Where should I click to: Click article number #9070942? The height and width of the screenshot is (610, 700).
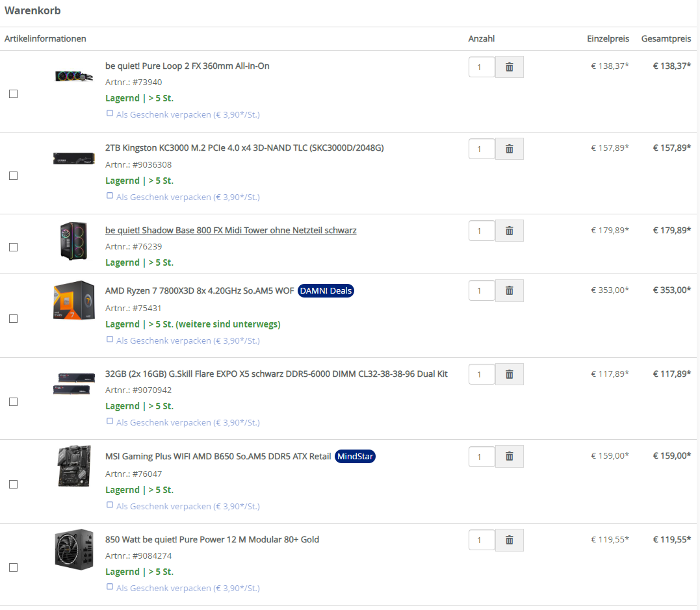click(152, 390)
